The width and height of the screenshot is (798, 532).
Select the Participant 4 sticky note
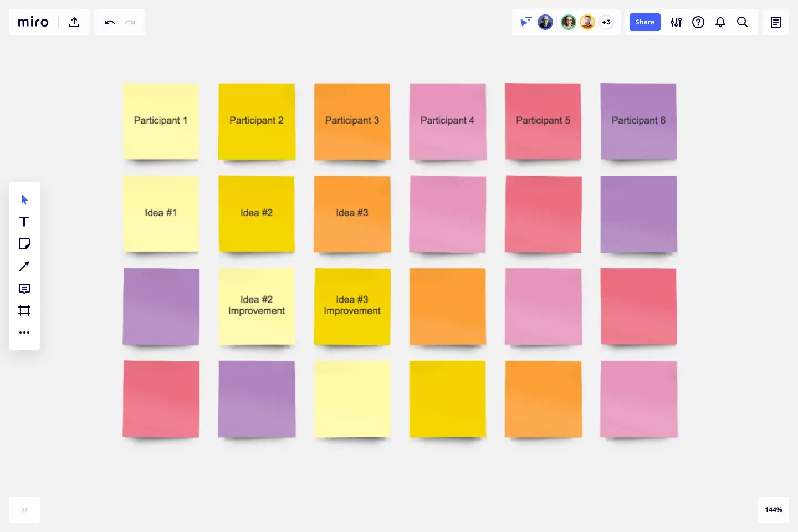[448, 122]
